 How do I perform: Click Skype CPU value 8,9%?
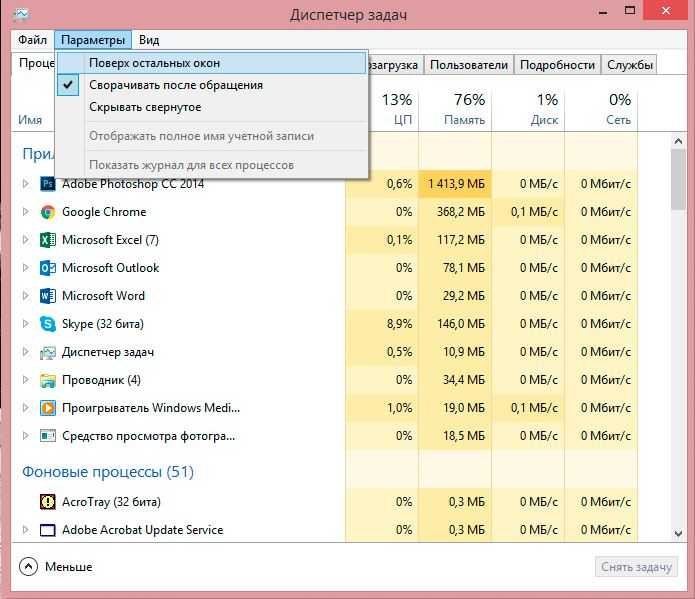pos(399,324)
